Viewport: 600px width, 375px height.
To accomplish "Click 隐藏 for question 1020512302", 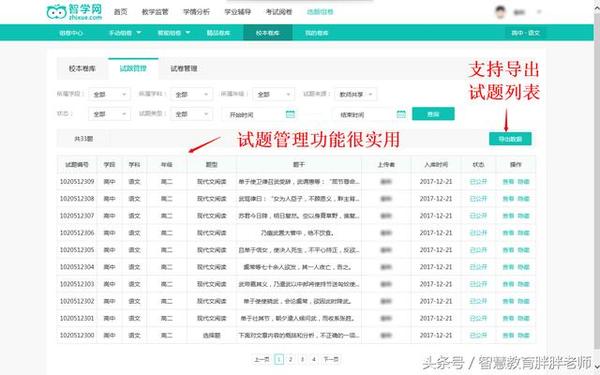I will 523,301.
